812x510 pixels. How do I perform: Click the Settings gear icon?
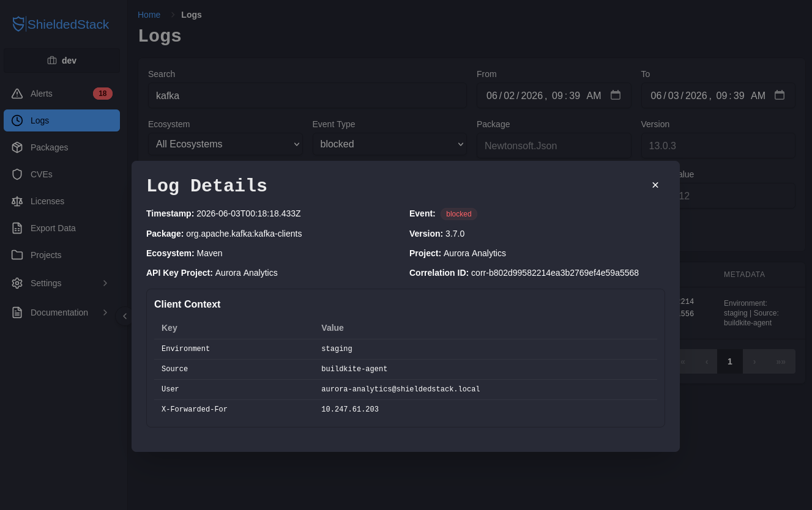(17, 283)
